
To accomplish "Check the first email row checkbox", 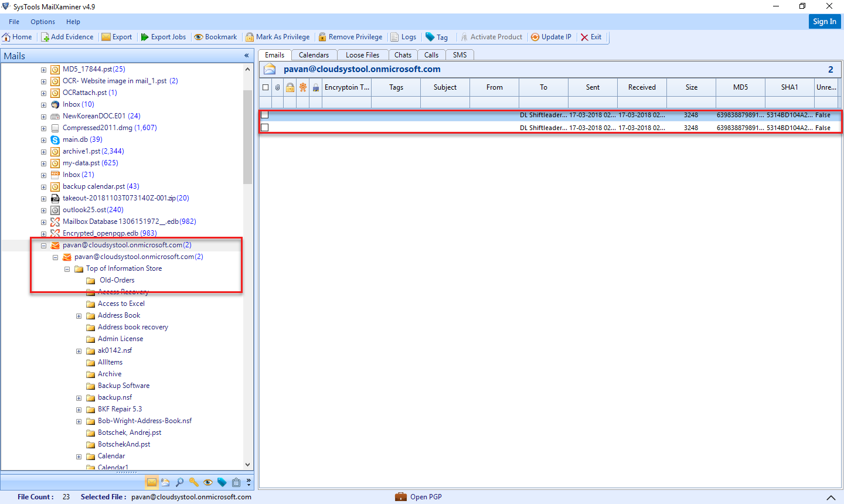I will click(265, 115).
